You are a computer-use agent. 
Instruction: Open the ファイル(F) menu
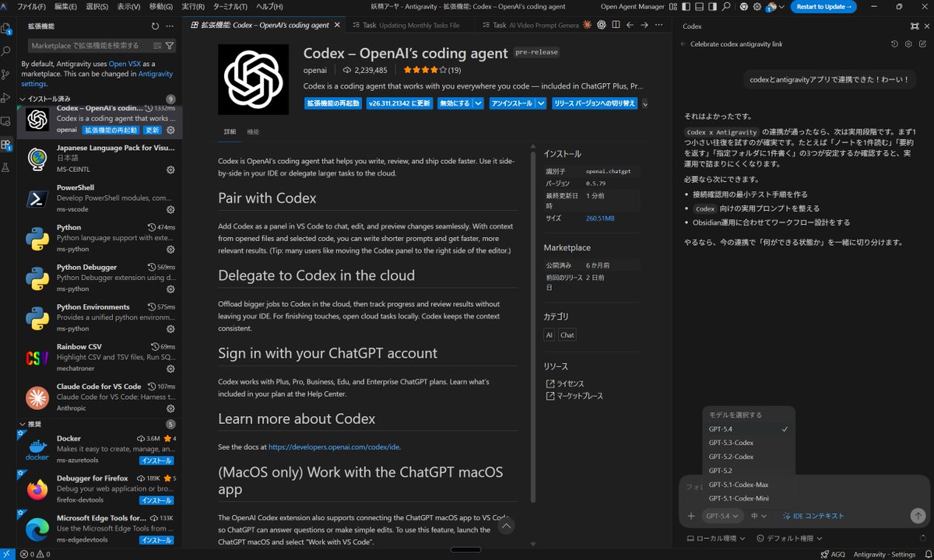(31, 6)
